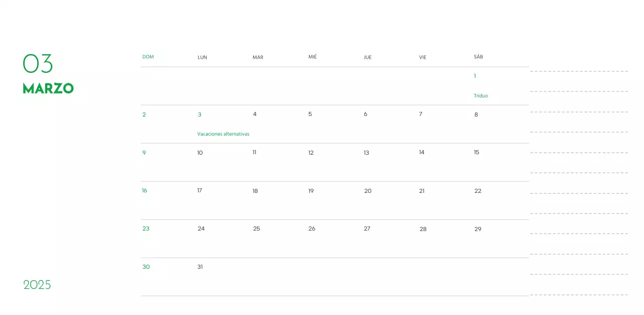Screen dimensions: 644x315
Task: Click the Triduo event on March 1
Action: (x=480, y=95)
